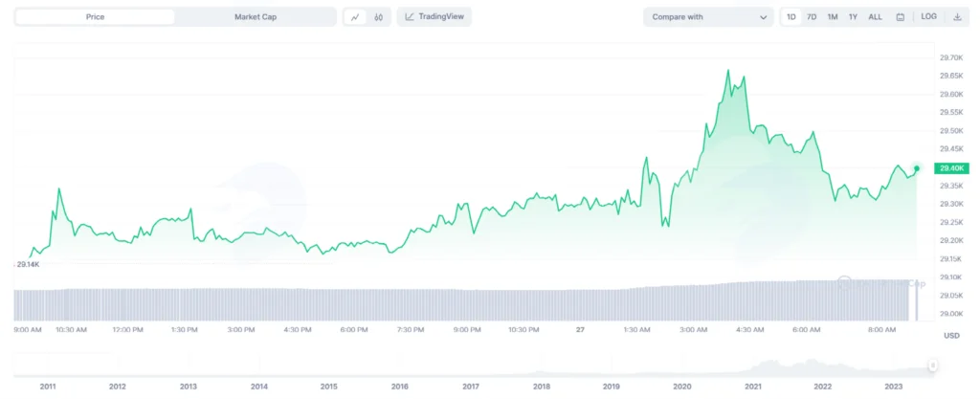Select the line chart icon
This screenshot has width=980, height=399.
(355, 17)
